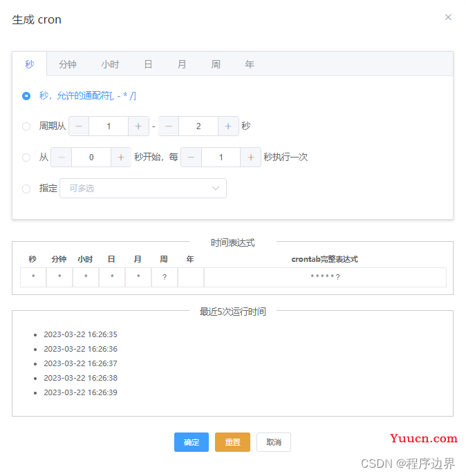The image size is (466, 476).
Task: Select the 日 tab
Action: pos(148,64)
